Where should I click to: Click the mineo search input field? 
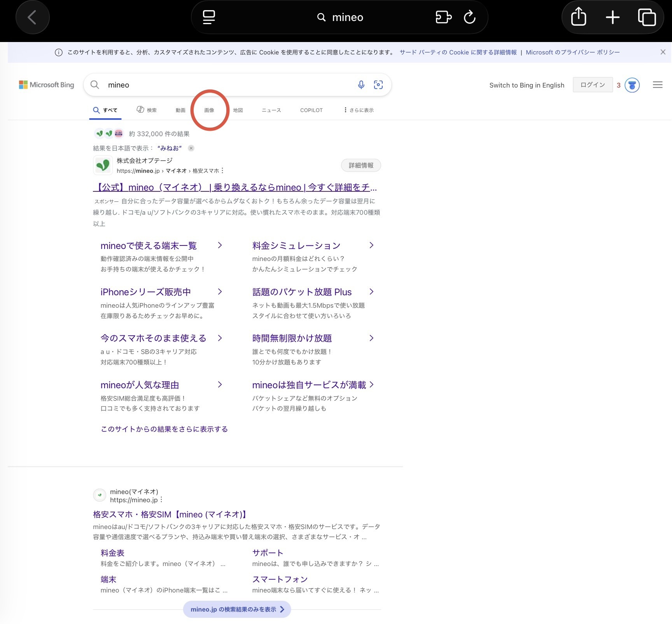coord(229,85)
